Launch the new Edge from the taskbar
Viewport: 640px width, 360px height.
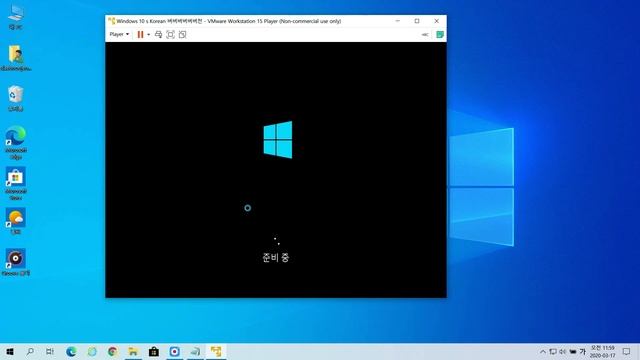click(71, 351)
